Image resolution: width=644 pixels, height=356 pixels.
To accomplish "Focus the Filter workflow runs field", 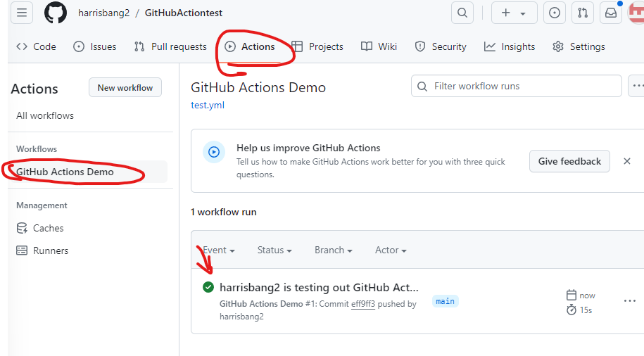I will 517,87.
